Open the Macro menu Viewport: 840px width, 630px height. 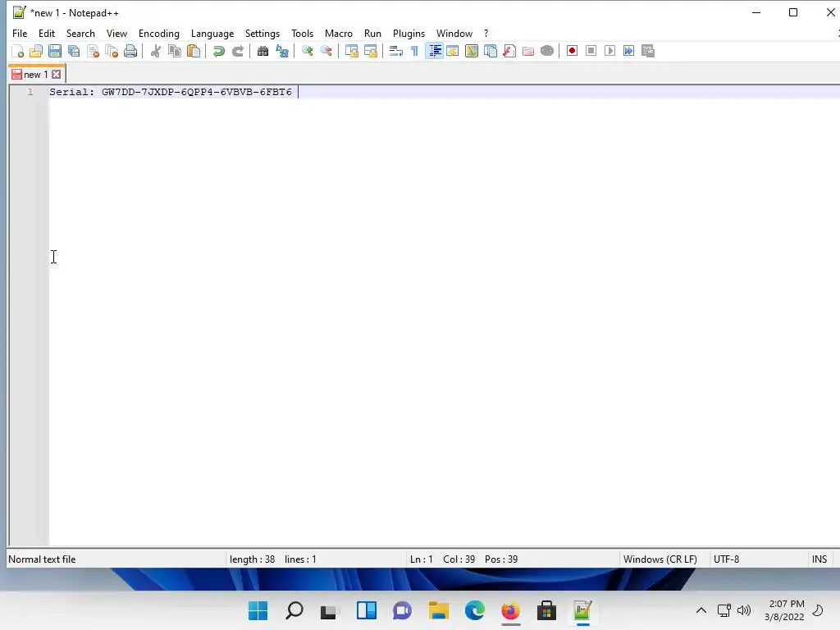point(339,33)
